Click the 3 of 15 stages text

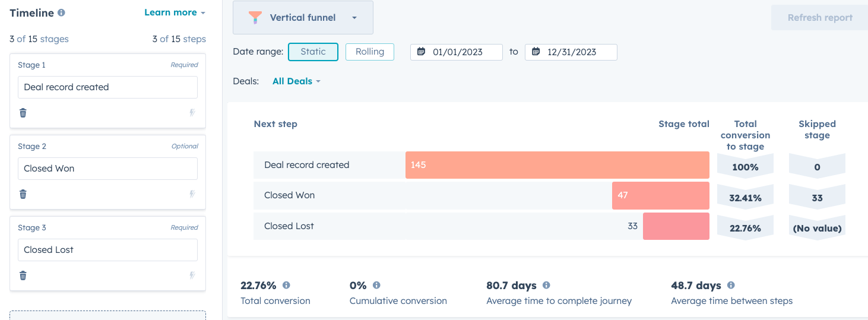[39, 39]
